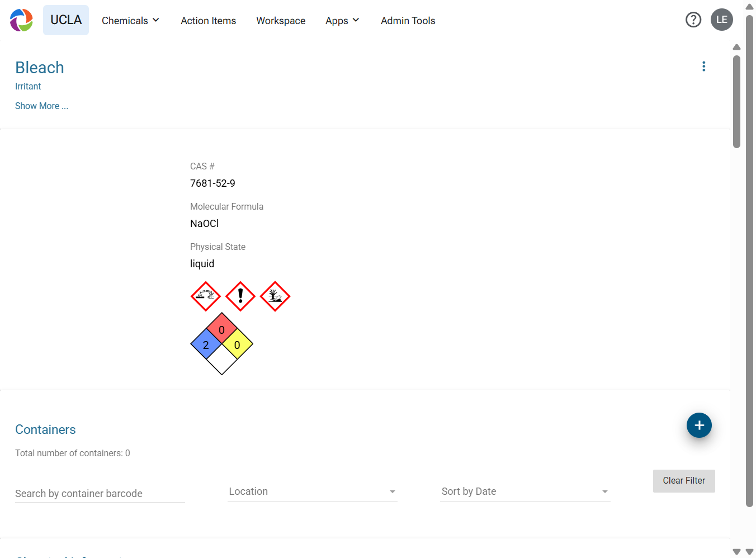This screenshot has width=756, height=558.
Task: Click the Bleach title heading
Action: [x=40, y=68]
